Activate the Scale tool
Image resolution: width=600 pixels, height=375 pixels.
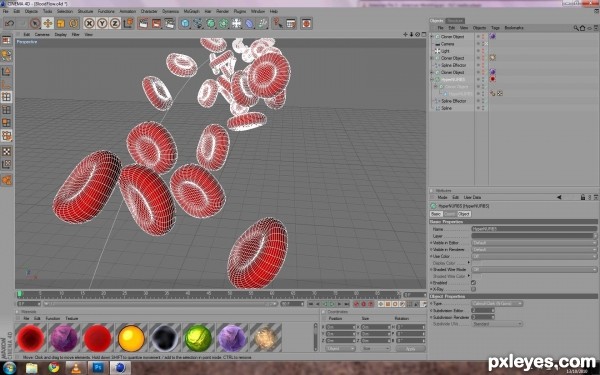[x=60, y=24]
